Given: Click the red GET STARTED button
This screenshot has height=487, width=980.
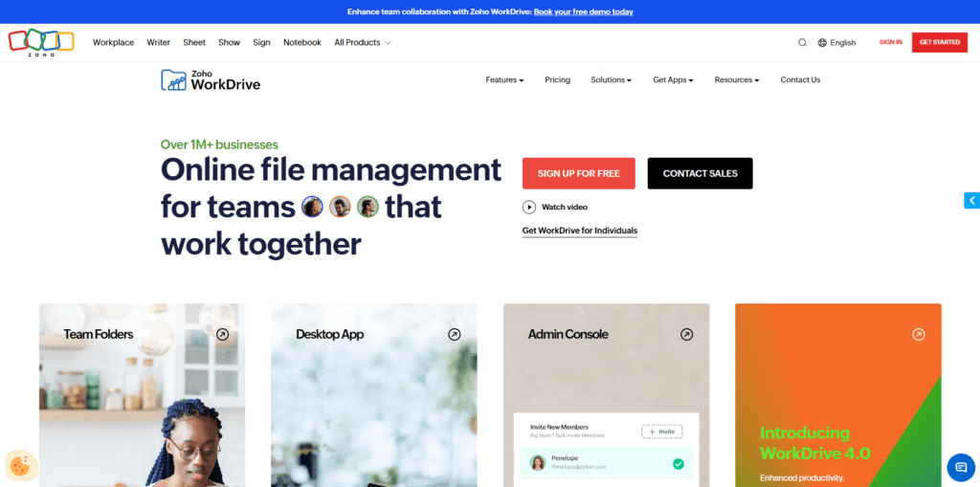Looking at the screenshot, I should 940,42.
